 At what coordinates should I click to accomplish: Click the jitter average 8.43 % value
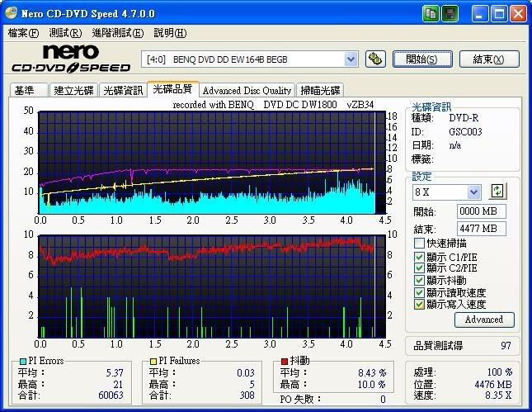(x=372, y=373)
